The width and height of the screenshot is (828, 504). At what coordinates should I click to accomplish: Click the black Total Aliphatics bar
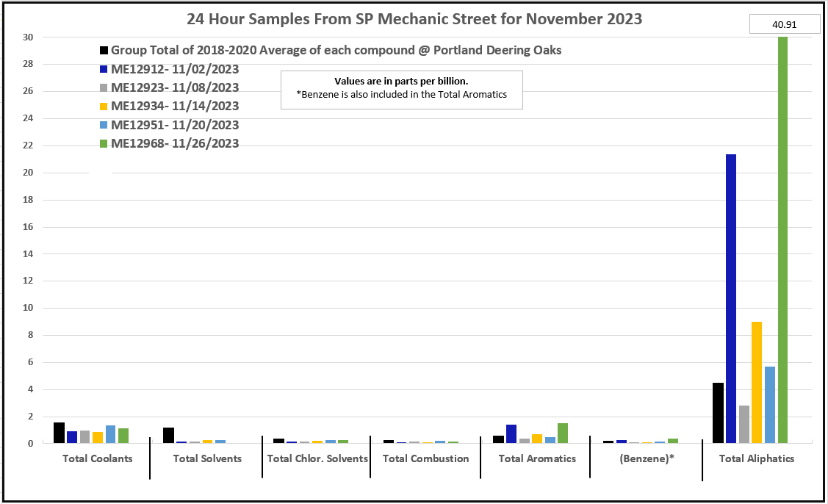click(718, 413)
